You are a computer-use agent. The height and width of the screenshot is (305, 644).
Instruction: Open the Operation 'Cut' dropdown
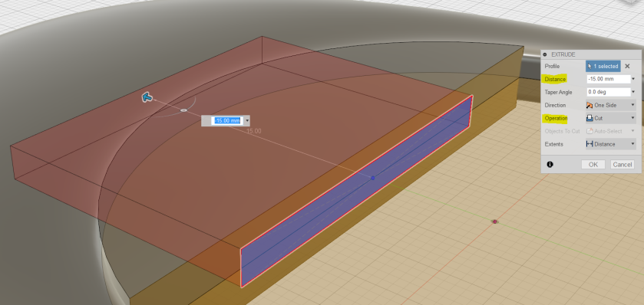coord(611,118)
